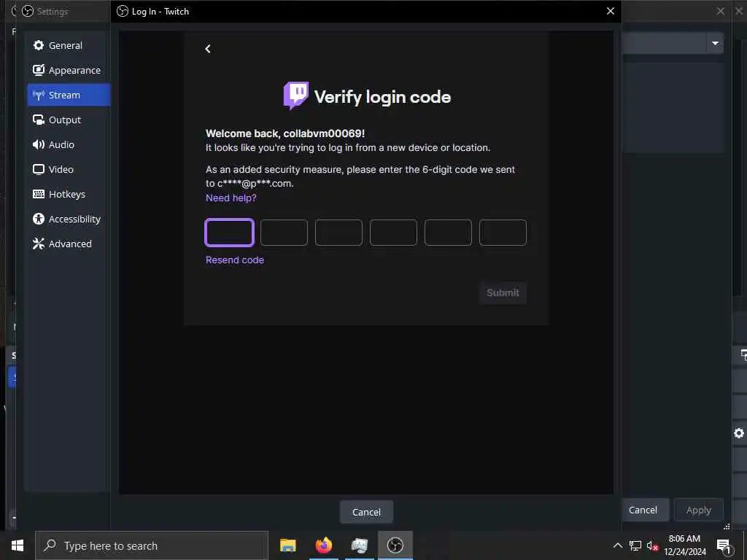Focus the fifth code digit box

pos(449,233)
